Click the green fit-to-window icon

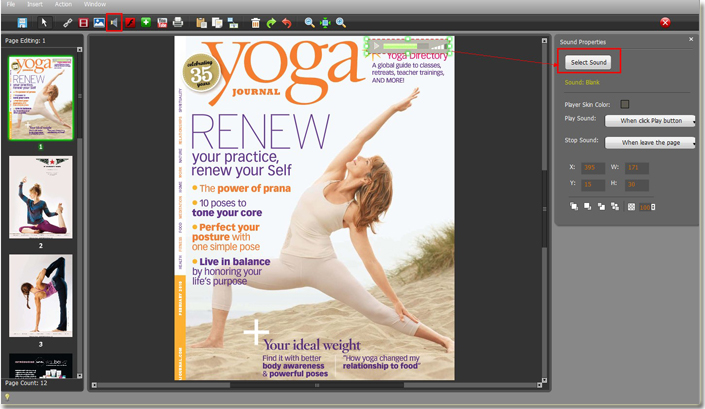point(325,22)
